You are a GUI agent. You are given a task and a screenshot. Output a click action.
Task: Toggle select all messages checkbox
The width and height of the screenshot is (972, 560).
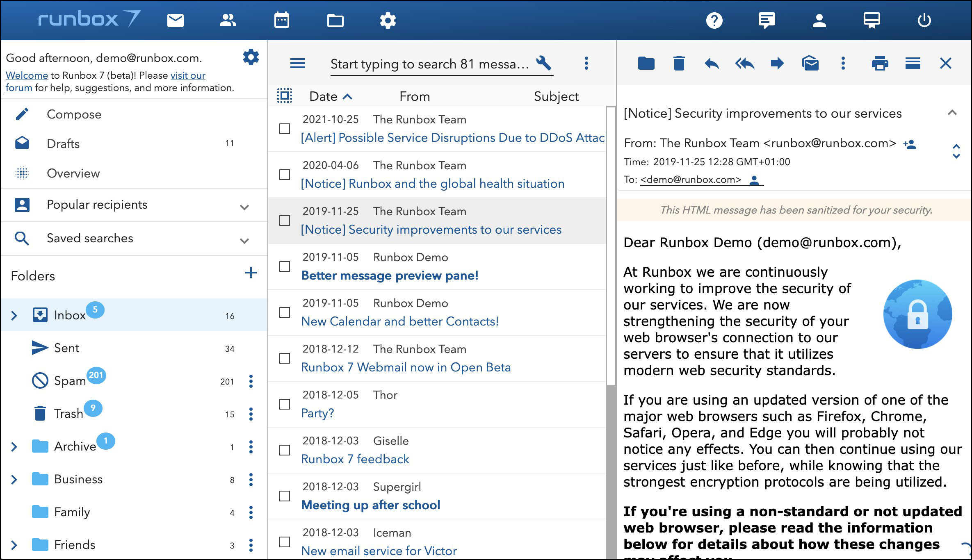(x=284, y=96)
